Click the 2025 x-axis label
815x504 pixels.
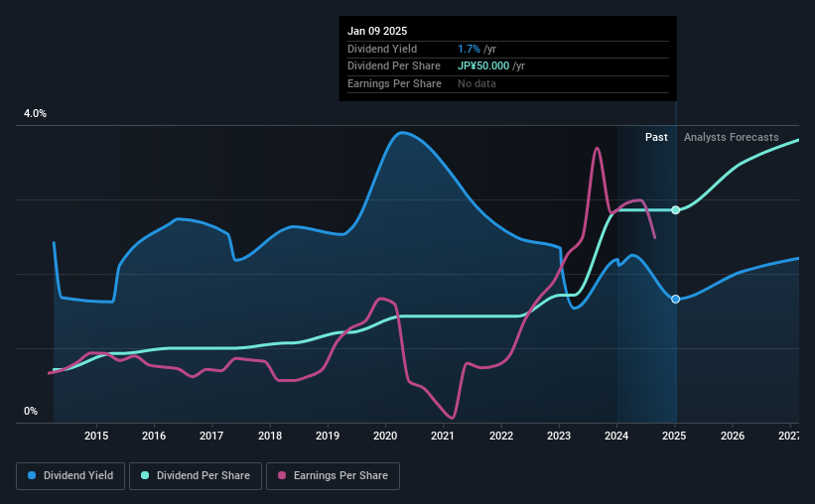(674, 436)
